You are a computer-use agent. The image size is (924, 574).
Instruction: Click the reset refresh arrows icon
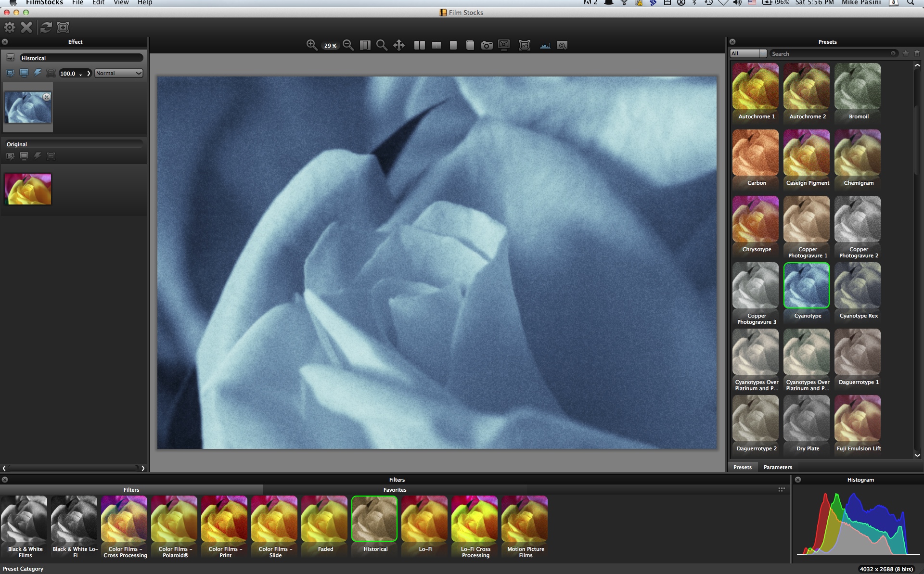46,27
